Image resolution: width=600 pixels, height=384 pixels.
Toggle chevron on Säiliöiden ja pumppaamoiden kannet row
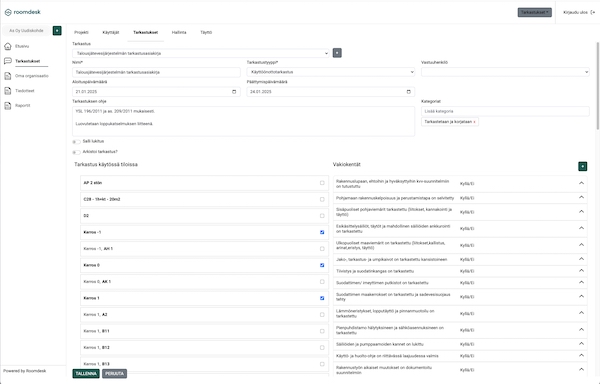581,343
